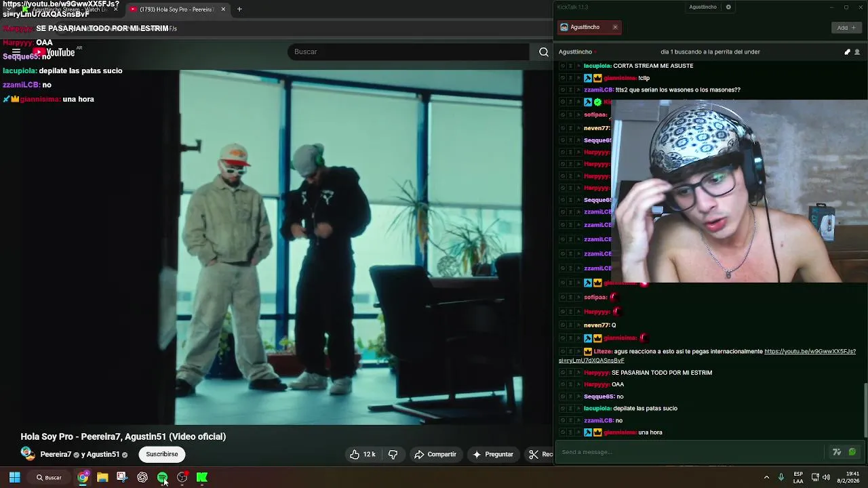Viewport: 868px width, 488px height.
Task: Click username Liteze in KickTalk chat
Action: coord(603,351)
